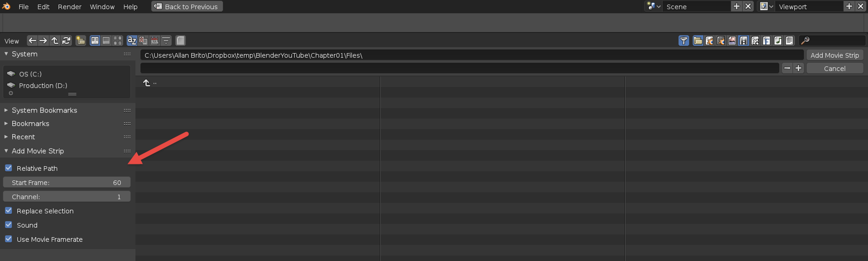Image resolution: width=868 pixels, height=261 pixels.
Task: Enable the sound files filter icon
Action: [778, 41]
